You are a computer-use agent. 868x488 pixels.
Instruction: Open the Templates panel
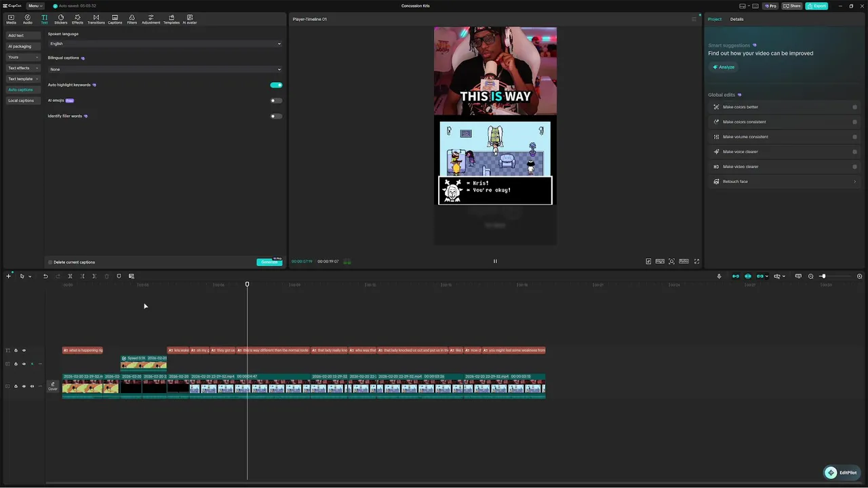[172, 19]
